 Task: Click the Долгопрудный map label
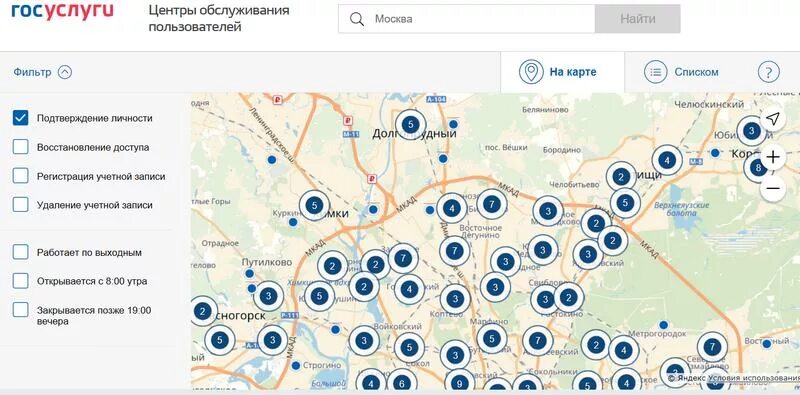click(x=414, y=134)
